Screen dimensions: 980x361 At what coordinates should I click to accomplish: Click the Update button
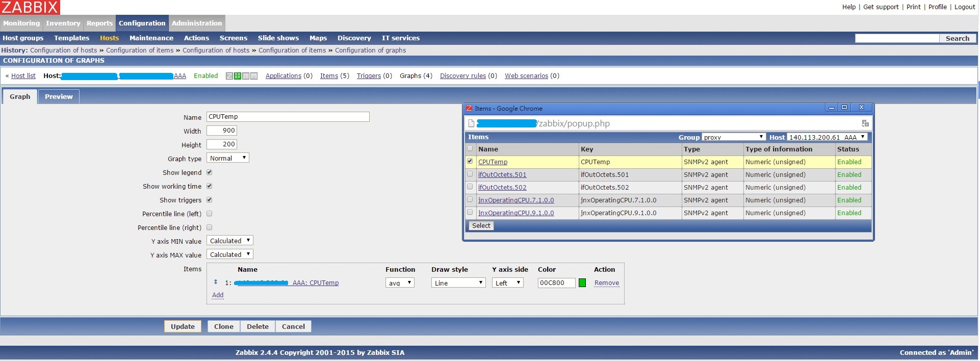coord(183,327)
